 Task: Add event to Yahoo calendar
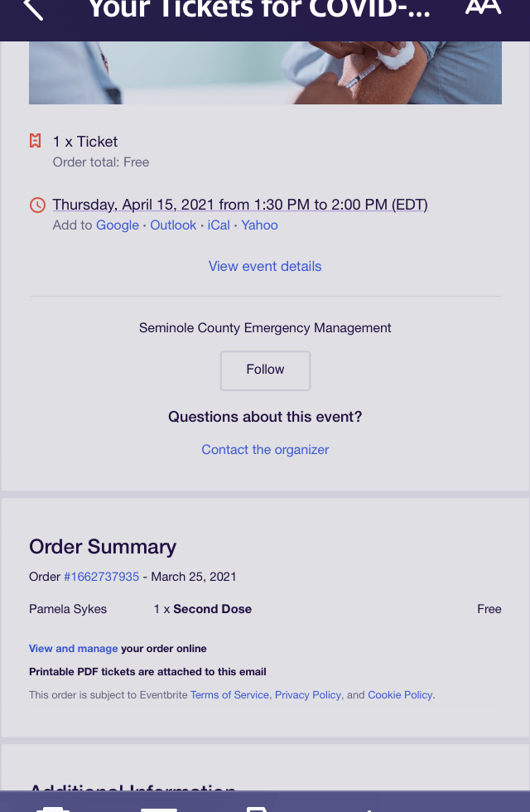(x=259, y=225)
